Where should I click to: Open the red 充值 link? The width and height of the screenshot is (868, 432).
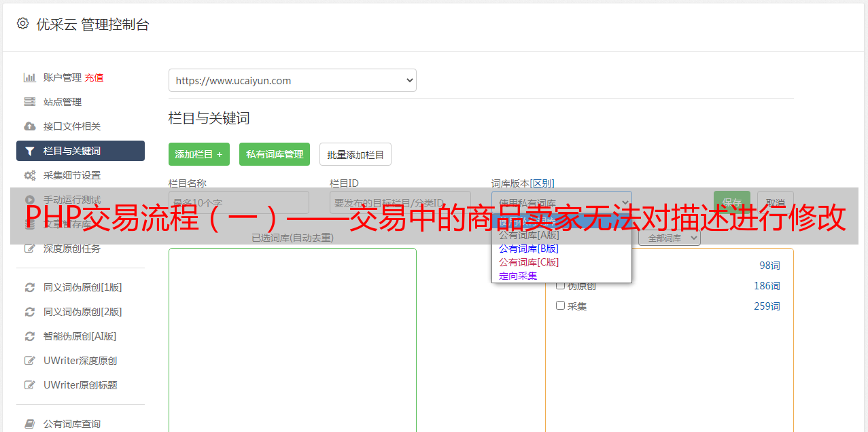[94, 77]
